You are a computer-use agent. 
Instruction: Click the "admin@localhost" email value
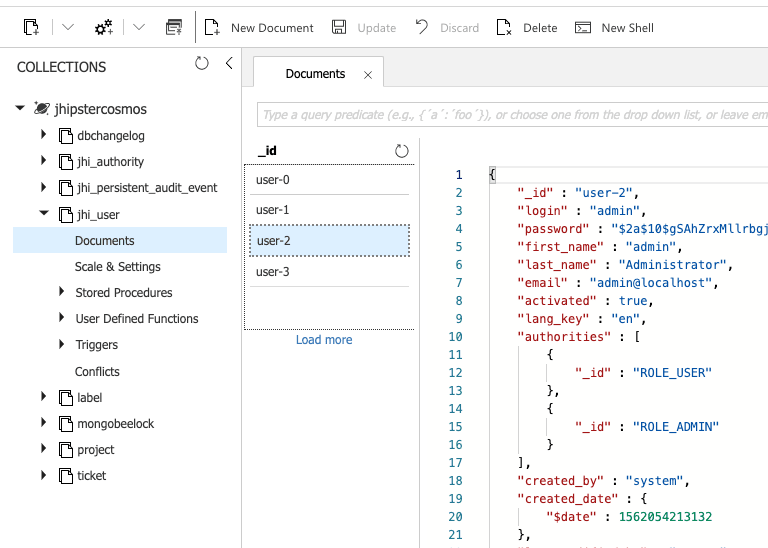point(650,283)
